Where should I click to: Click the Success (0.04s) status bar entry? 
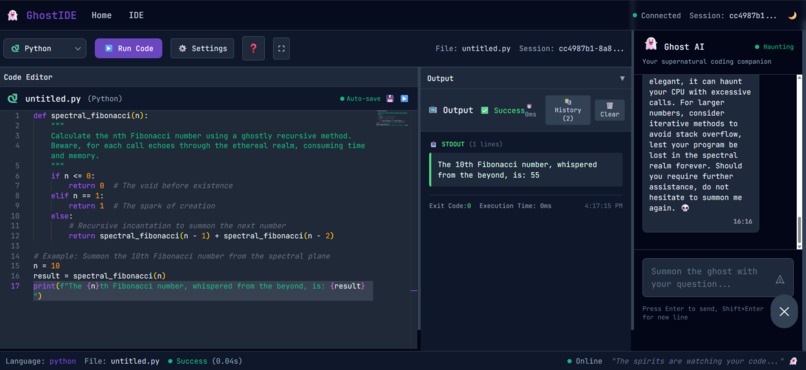pos(205,361)
